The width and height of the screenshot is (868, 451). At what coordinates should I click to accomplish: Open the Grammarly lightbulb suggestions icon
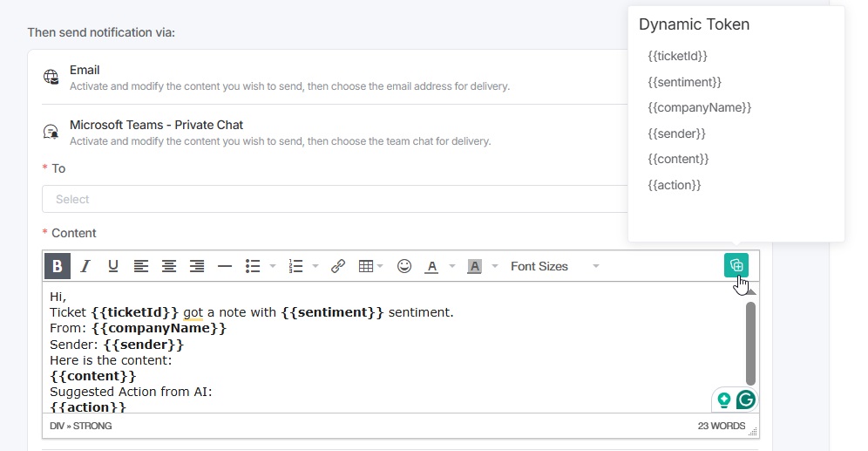[723, 400]
